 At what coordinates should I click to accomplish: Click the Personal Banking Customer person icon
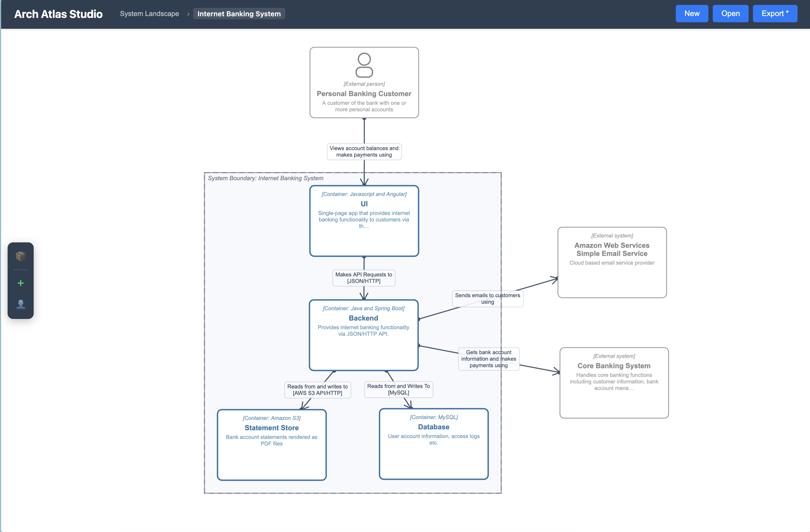point(364,65)
